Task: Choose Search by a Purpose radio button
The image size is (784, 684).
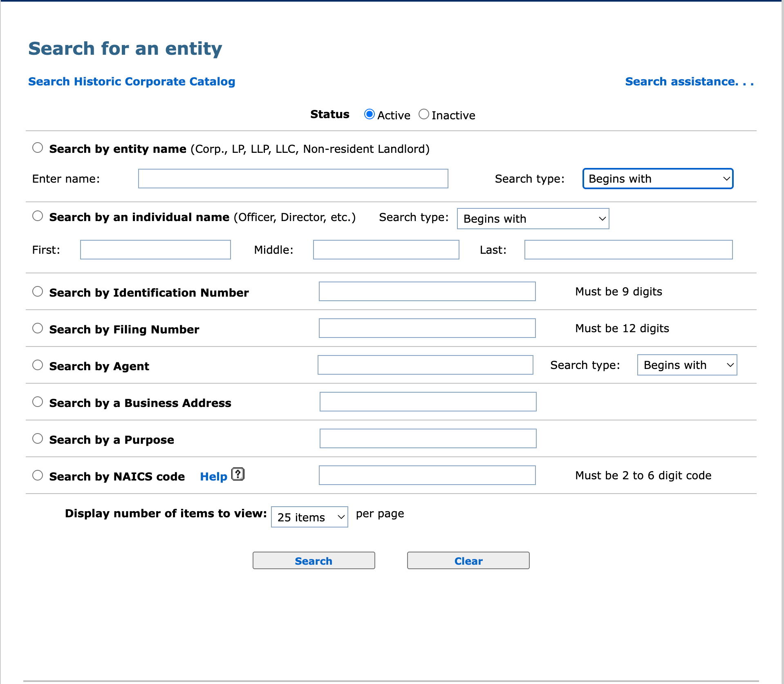Action: pyautogui.click(x=38, y=439)
